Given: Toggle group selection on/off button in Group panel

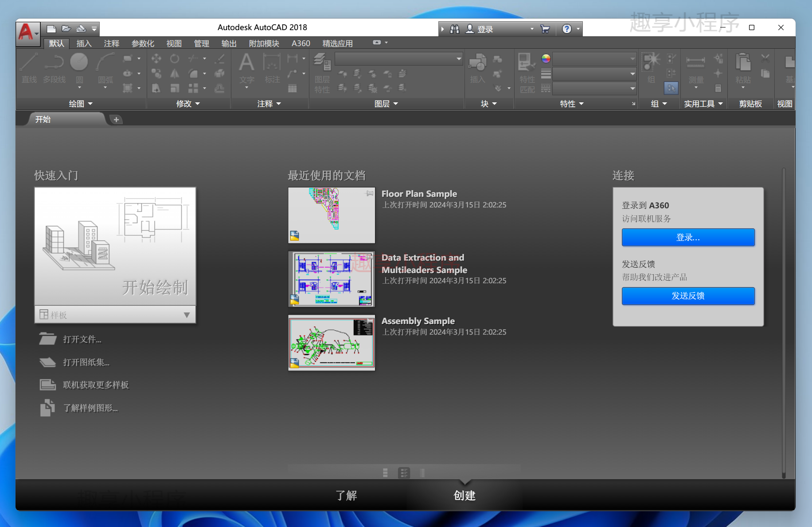Looking at the screenshot, I should pos(671,88).
